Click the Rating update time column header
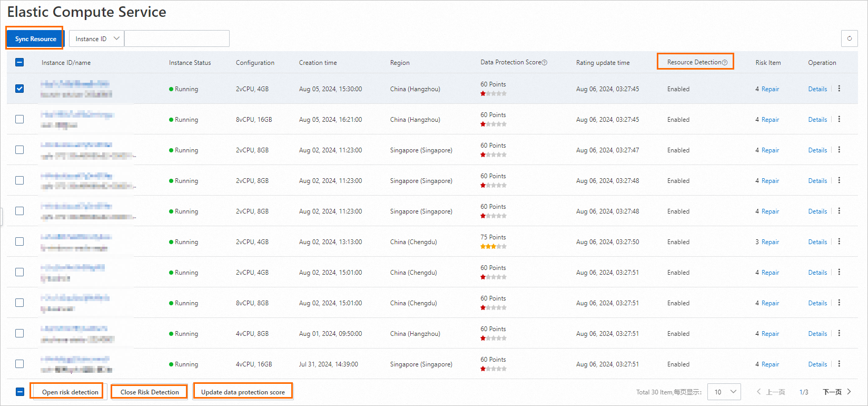The width and height of the screenshot is (868, 406). (603, 63)
